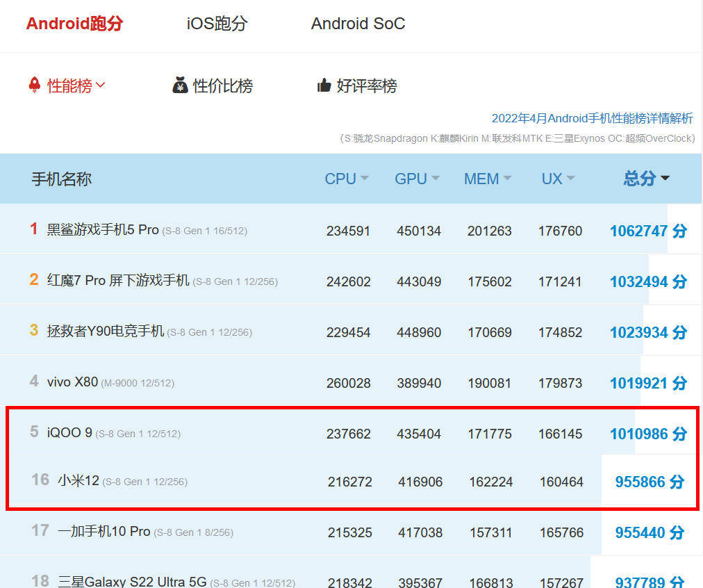Screen dimensions: 703x588
Task: Click total score 955440 分
Action: pos(650,532)
